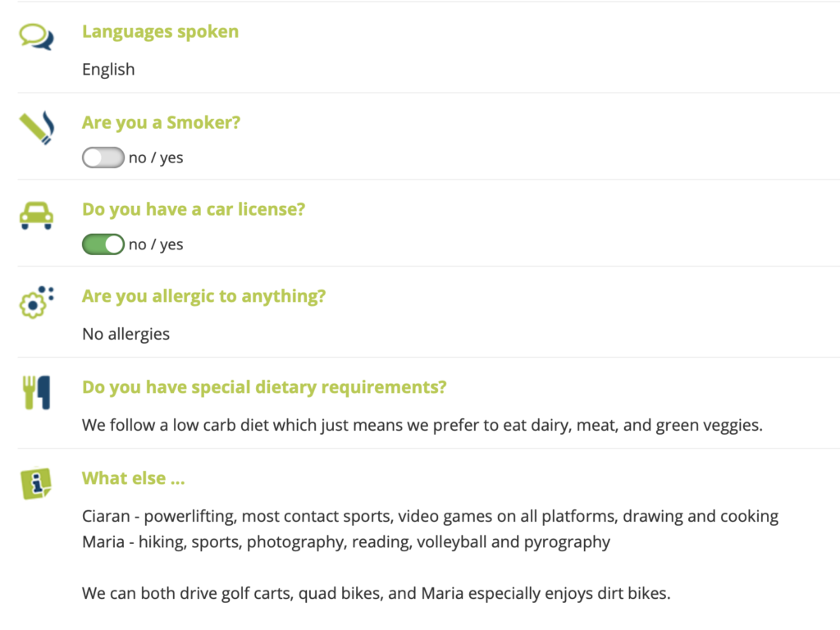Image resolution: width=840 pixels, height=630 pixels.
Task: Click Ciaran's hobbies text line
Action: 430,516
